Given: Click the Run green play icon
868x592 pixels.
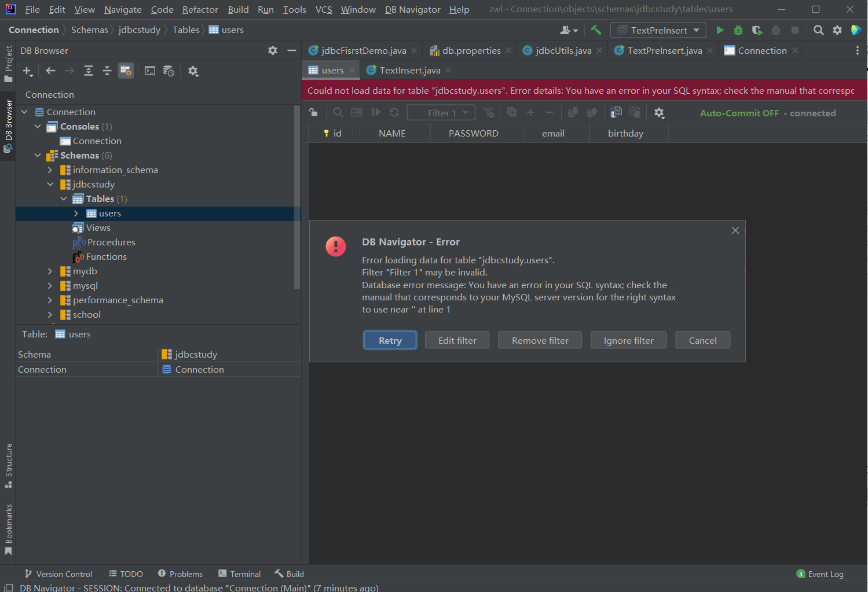Looking at the screenshot, I should coord(720,30).
